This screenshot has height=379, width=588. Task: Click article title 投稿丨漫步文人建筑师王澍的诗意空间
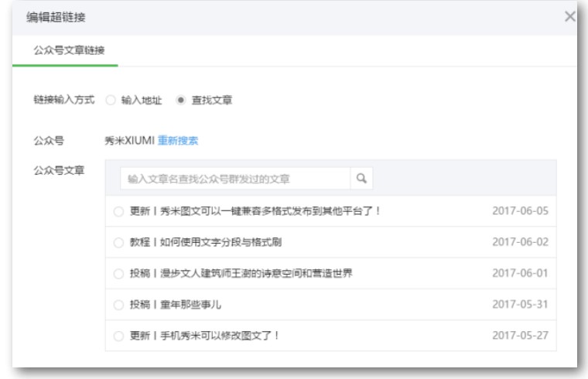pyautogui.click(x=241, y=273)
